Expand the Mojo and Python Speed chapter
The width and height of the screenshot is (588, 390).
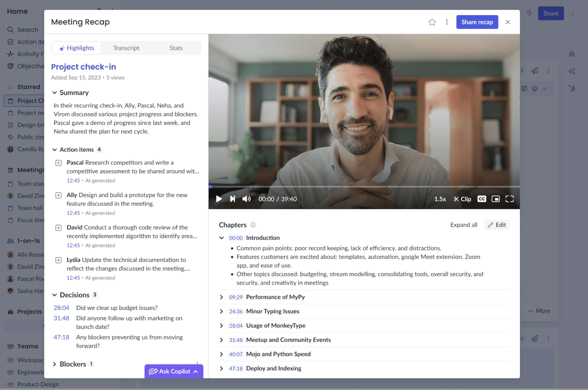221,354
